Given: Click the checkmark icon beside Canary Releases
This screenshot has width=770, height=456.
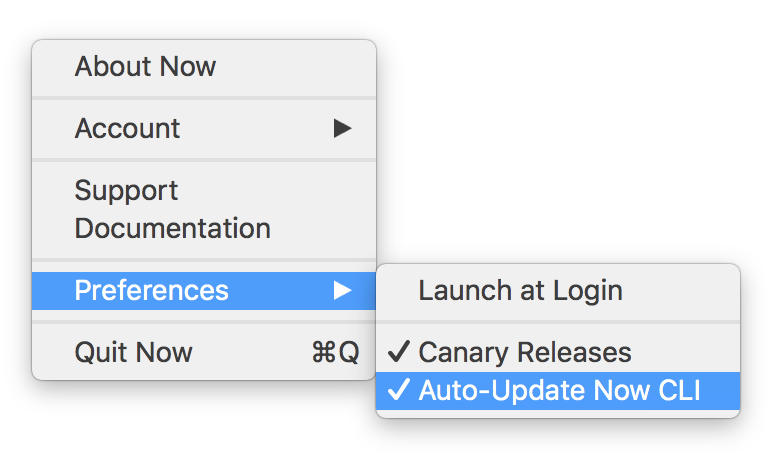Looking at the screenshot, I should coord(398,351).
